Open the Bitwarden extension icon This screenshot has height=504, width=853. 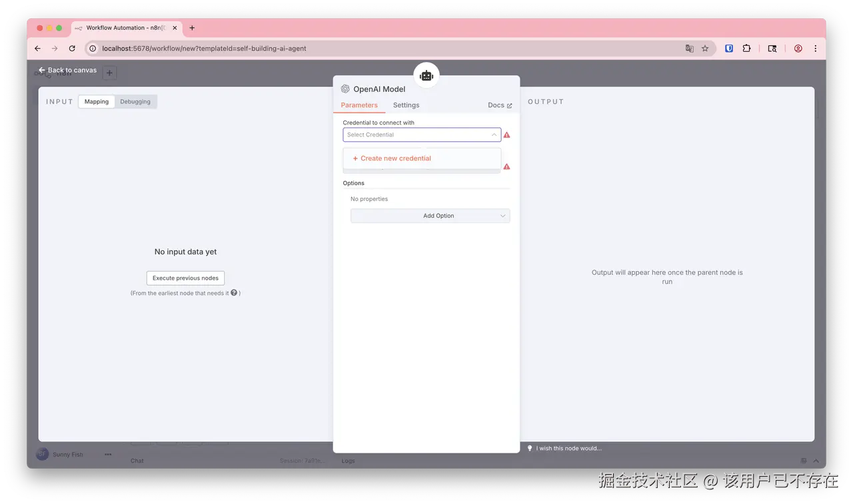729,49
